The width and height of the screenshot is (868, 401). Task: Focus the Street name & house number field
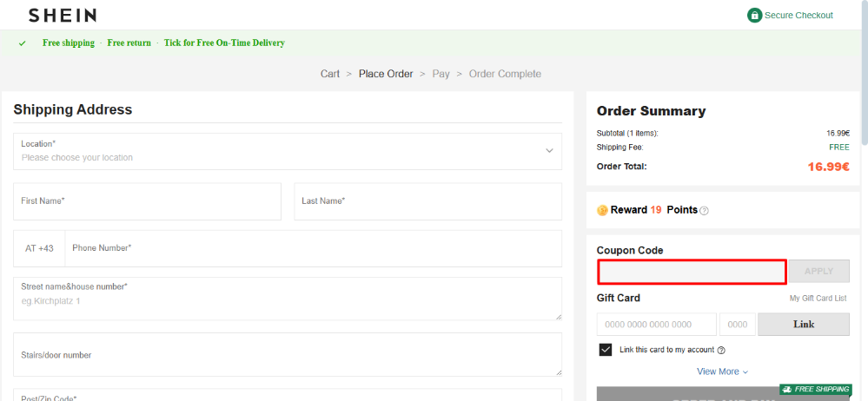tap(288, 299)
